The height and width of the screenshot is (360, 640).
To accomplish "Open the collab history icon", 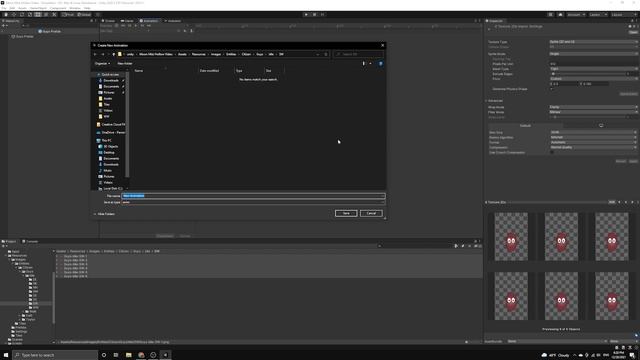I will coord(551,14).
